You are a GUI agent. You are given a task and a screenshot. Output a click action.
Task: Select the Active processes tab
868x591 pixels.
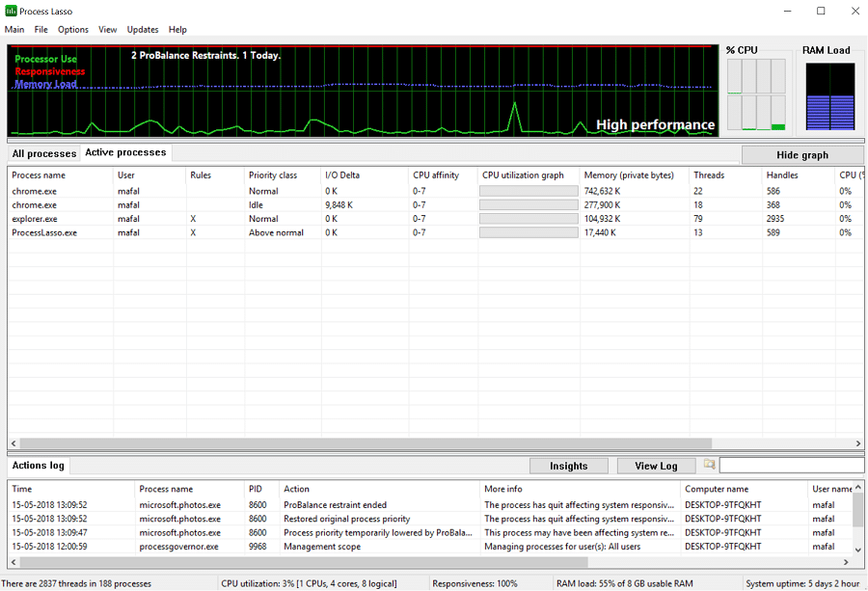tap(125, 152)
